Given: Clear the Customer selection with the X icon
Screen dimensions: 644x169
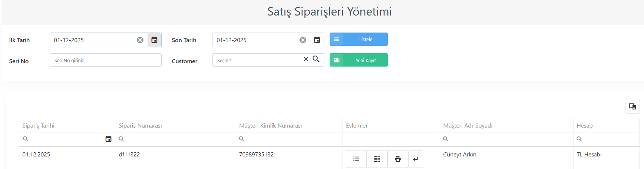Looking at the screenshot, I should pos(306,59).
